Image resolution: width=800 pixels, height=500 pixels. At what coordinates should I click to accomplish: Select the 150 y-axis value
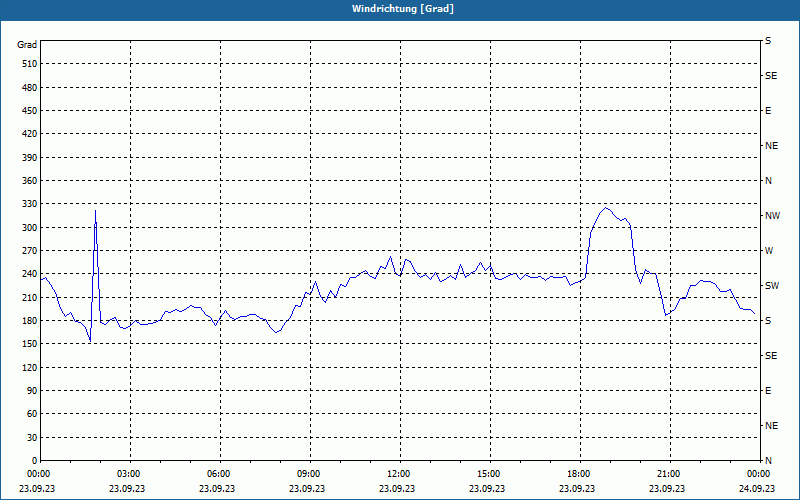[30, 344]
